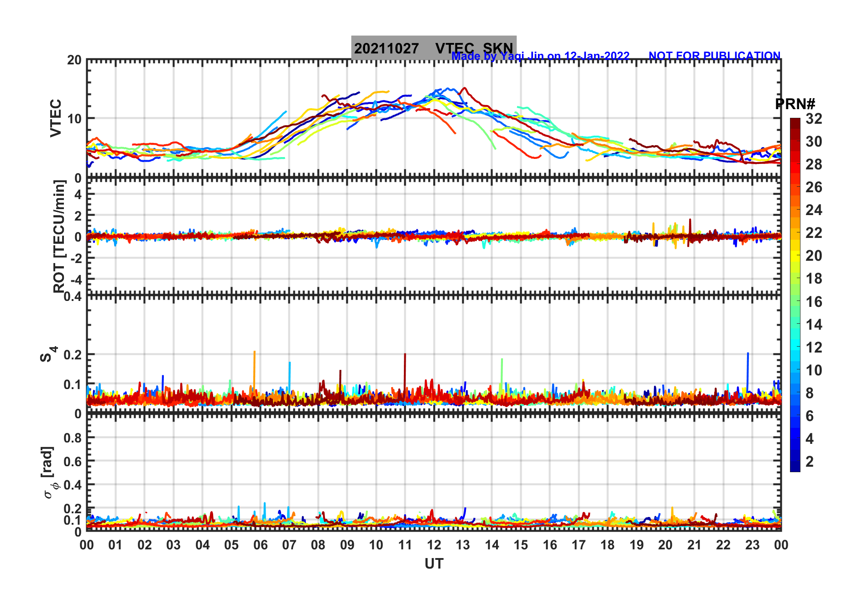Click colorbar tick label 8
This screenshot has width=868, height=590.
(x=810, y=393)
